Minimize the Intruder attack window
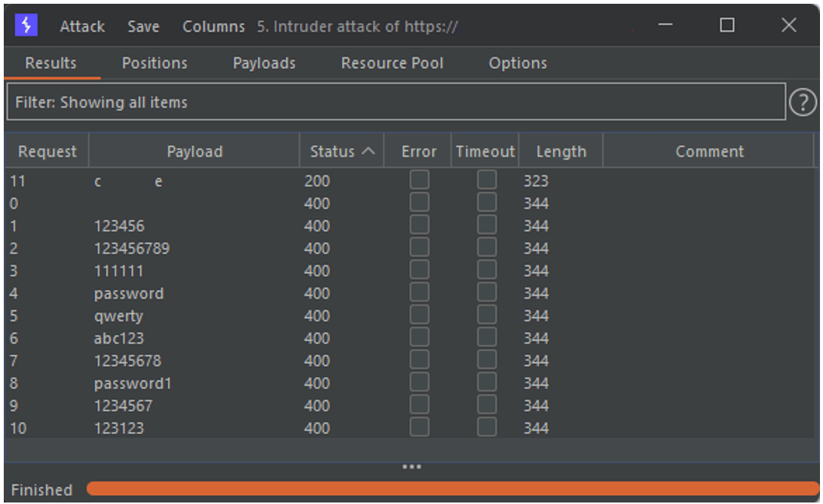This screenshot has width=823, height=504. 665,26
